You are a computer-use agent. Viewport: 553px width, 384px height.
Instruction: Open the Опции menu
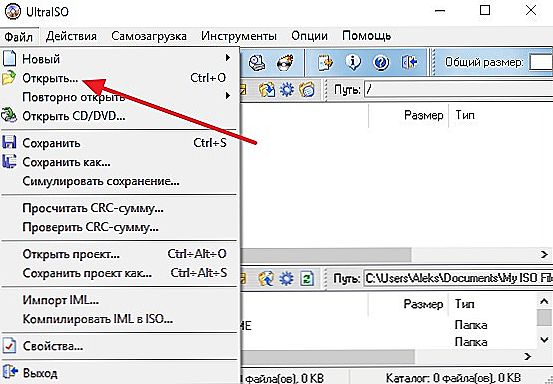coord(309,36)
